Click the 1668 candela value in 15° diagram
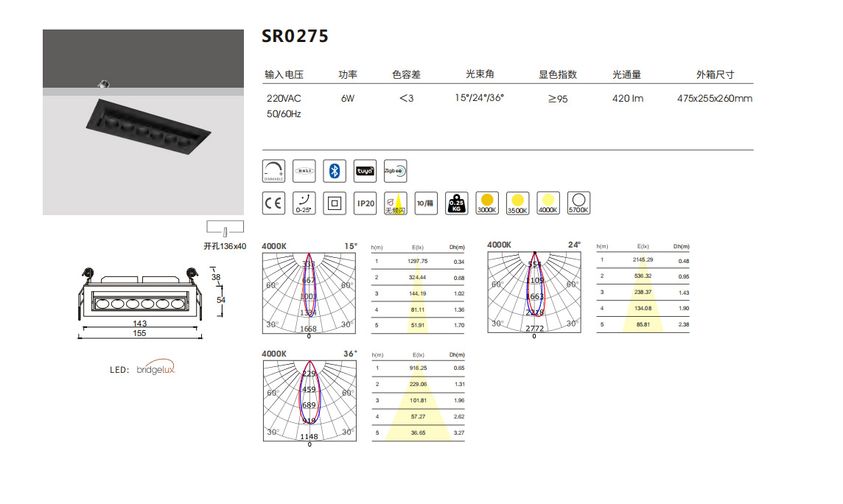 [x=308, y=329]
